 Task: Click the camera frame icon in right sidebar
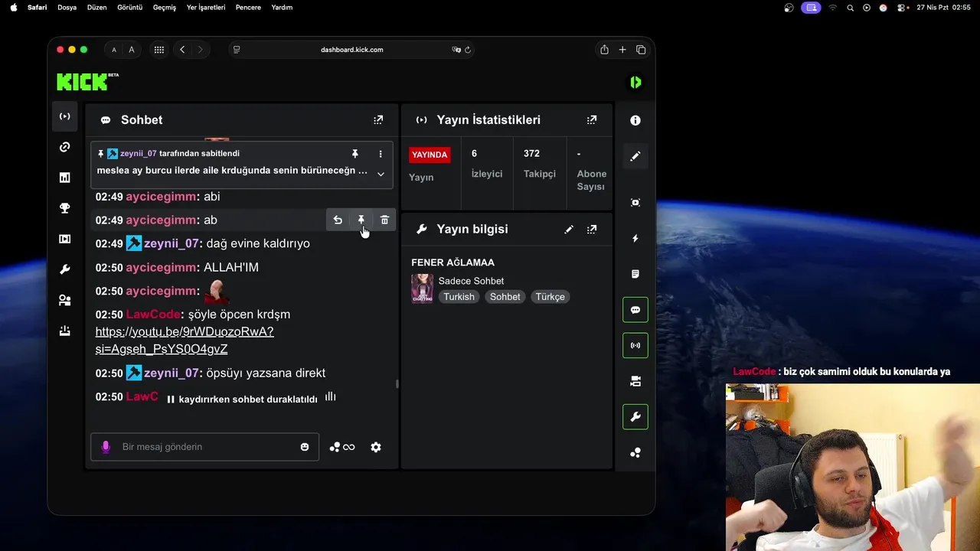[x=635, y=203]
